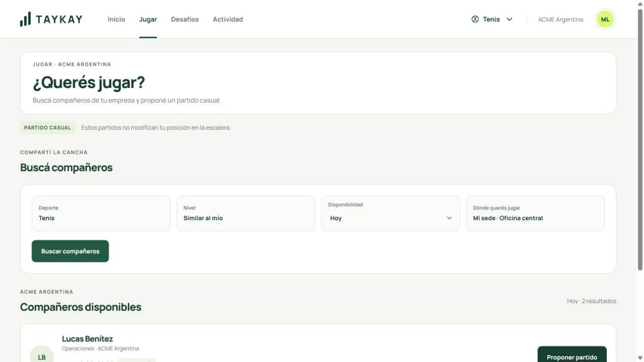Click the Nivel field showing Similar al mío
The width and height of the screenshot is (644, 362).
(x=246, y=214)
